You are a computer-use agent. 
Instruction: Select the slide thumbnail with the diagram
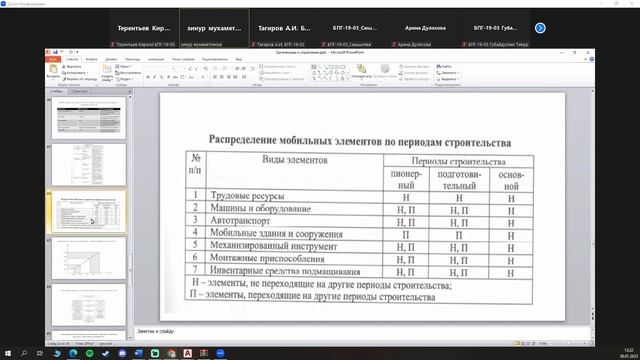tap(89, 165)
